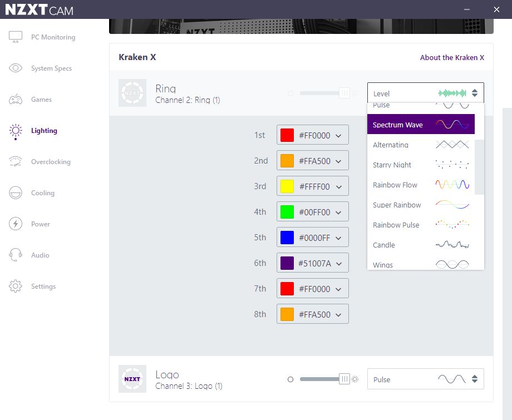Collapse the Ring Level effect dropdown
The width and height of the screenshot is (512, 420).
426,93
